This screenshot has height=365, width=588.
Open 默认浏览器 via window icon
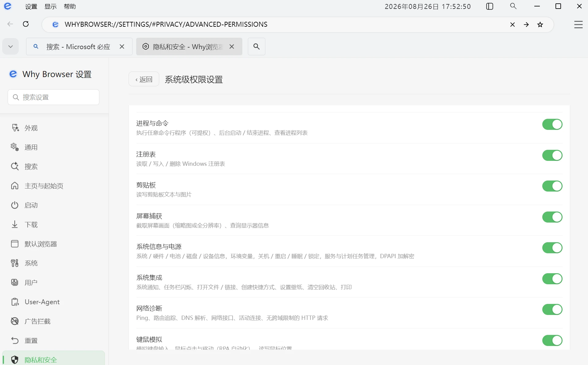(15, 244)
